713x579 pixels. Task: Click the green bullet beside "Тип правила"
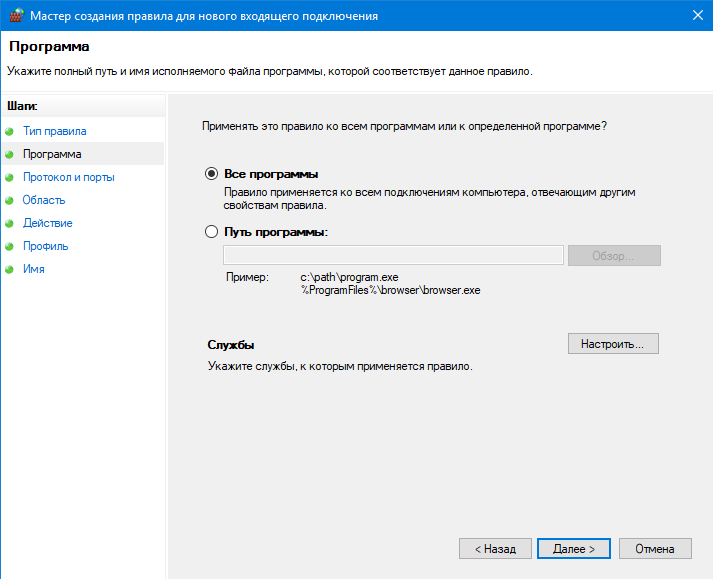10,131
